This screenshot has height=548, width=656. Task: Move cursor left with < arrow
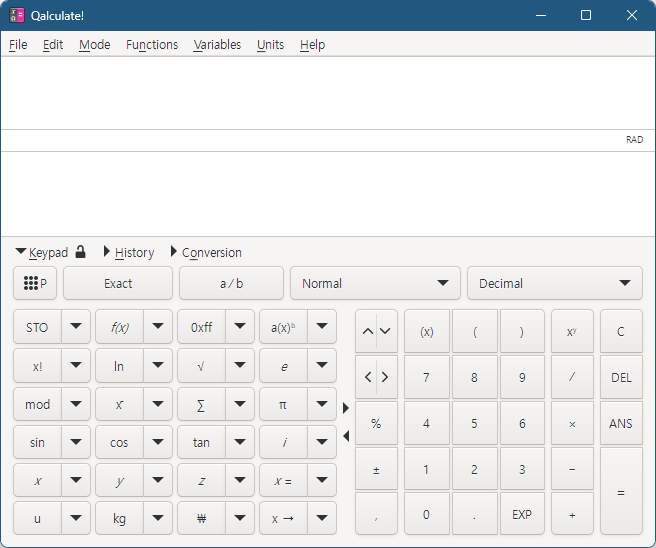[x=367, y=377]
